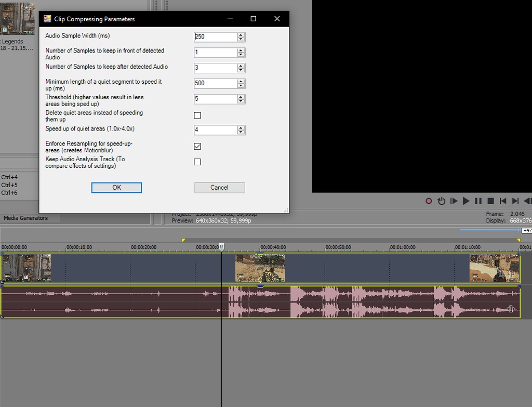Increase Audio Sample Width with its up arrow

point(241,35)
